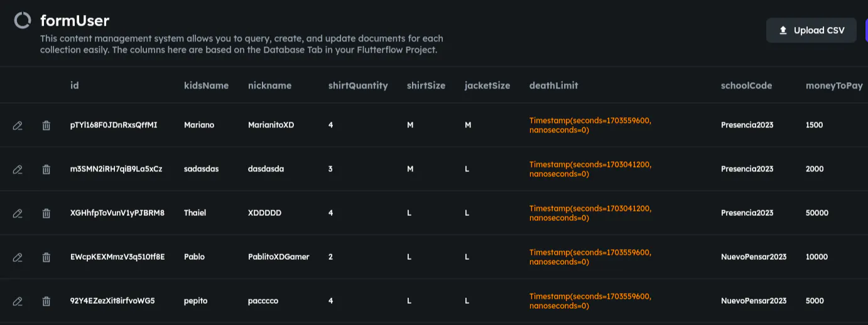Screen dimensions: 868x325
Task: Select the schoolCode column header
Action: [x=746, y=85]
